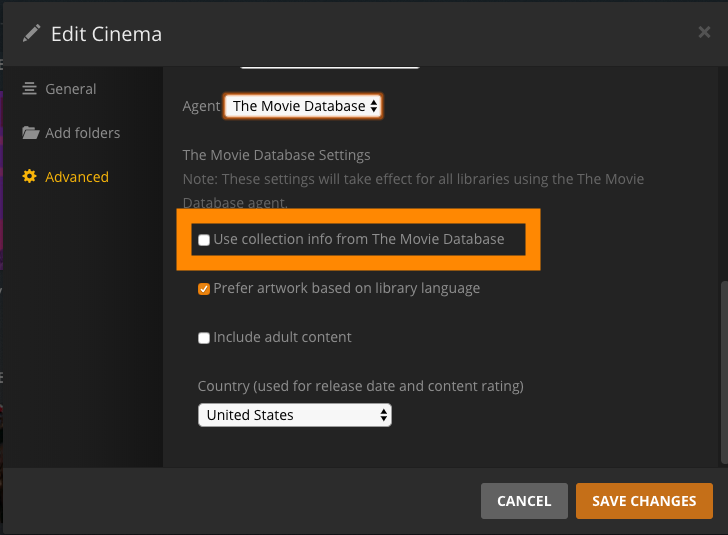The width and height of the screenshot is (728, 535).
Task: Toggle Include adult content checkbox
Action: pos(204,338)
